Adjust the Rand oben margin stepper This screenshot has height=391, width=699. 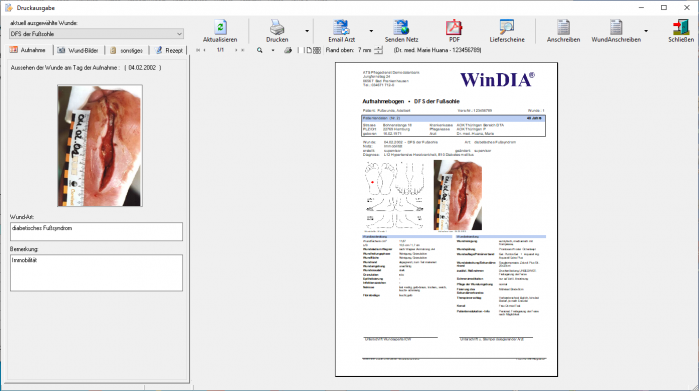click(378, 50)
